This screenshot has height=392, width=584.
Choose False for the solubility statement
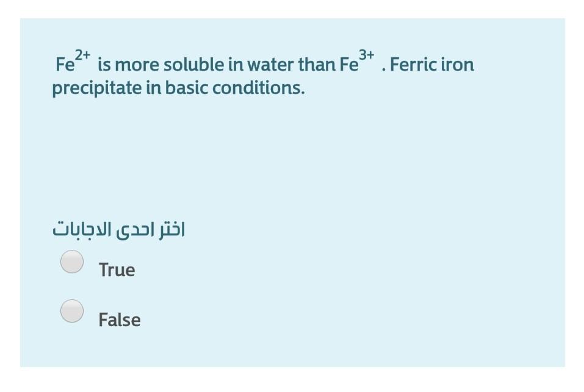click(x=71, y=312)
